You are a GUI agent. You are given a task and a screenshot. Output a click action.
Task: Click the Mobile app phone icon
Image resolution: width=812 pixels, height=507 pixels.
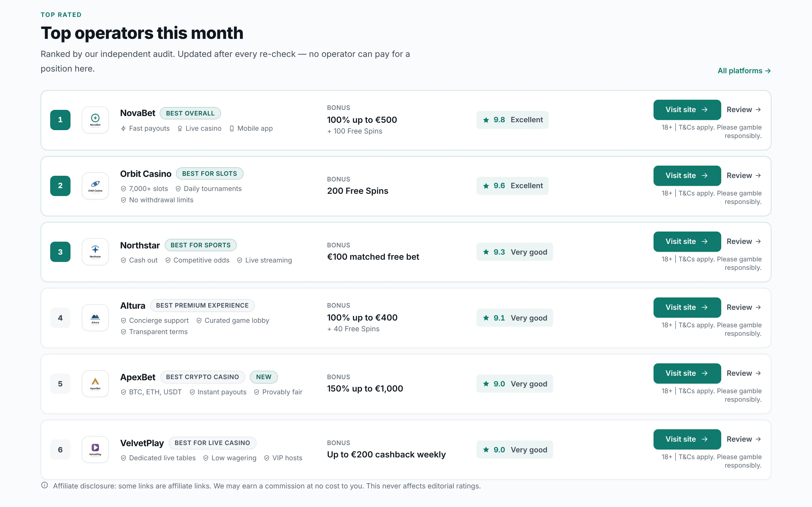point(231,128)
